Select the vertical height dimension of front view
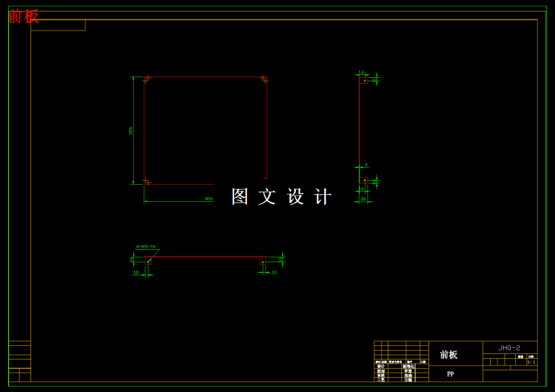This screenshot has height=392, width=555. (x=131, y=130)
